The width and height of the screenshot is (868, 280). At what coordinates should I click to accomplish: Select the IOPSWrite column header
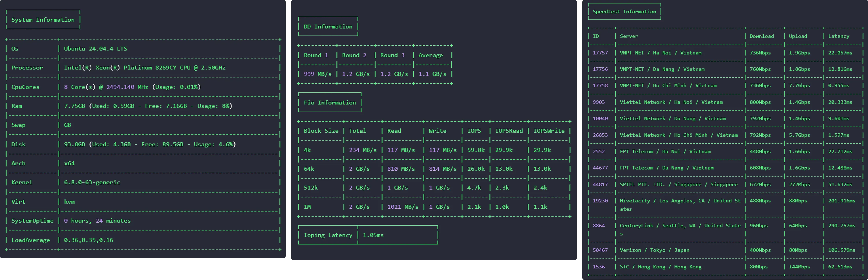pos(549,131)
